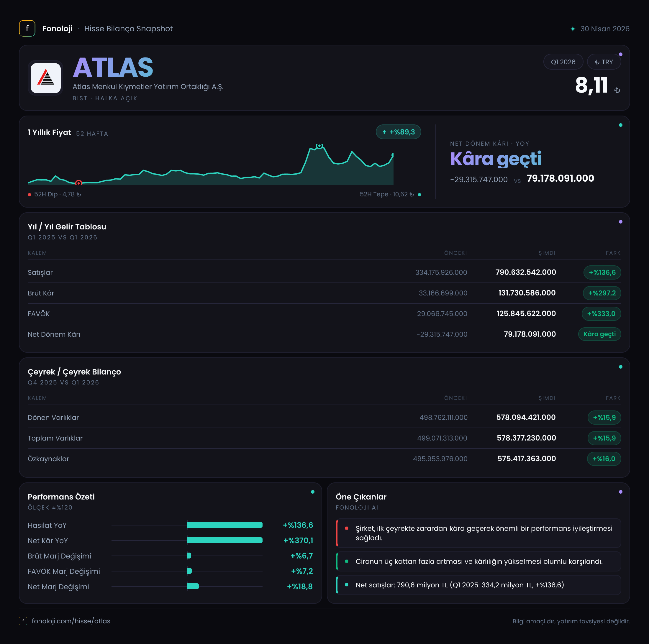Click the teal dot next to 52H Tepe label

419,194
